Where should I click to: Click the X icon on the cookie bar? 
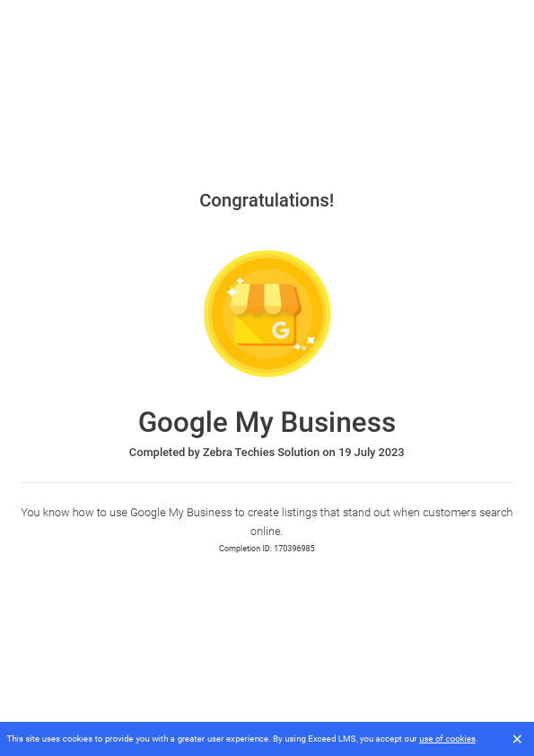pyautogui.click(x=517, y=739)
